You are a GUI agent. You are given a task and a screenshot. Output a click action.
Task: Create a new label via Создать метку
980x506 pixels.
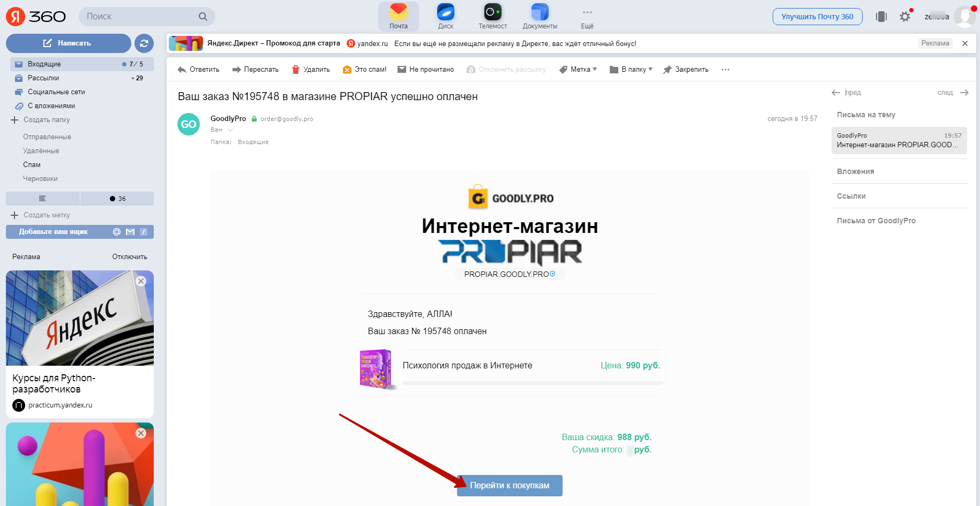41,215
